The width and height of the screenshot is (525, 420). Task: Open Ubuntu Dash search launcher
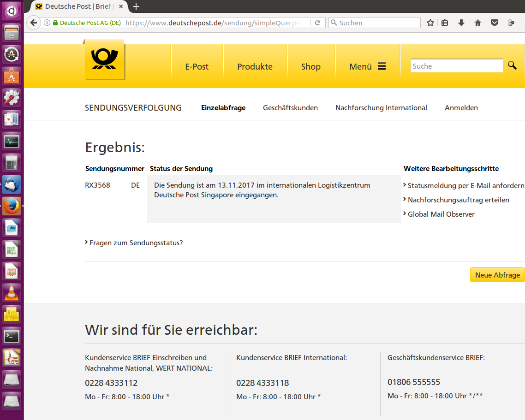[12, 11]
